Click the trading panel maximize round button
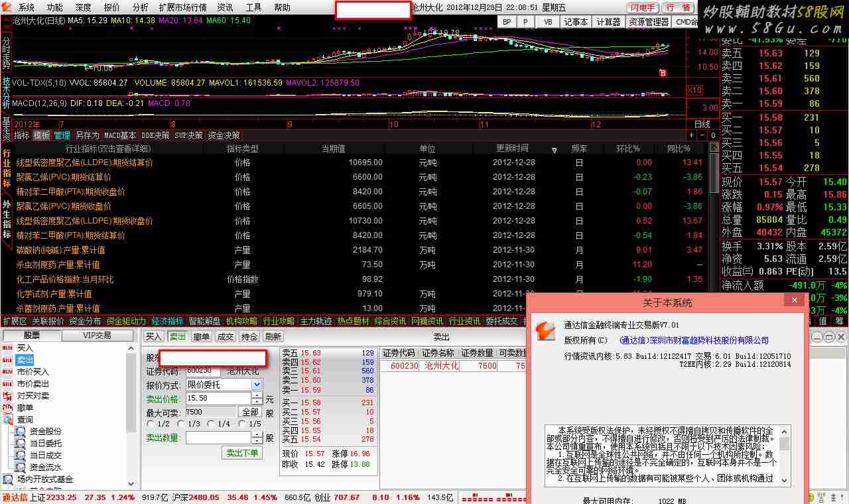Viewport: 849px width, 504px height. (828, 337)
